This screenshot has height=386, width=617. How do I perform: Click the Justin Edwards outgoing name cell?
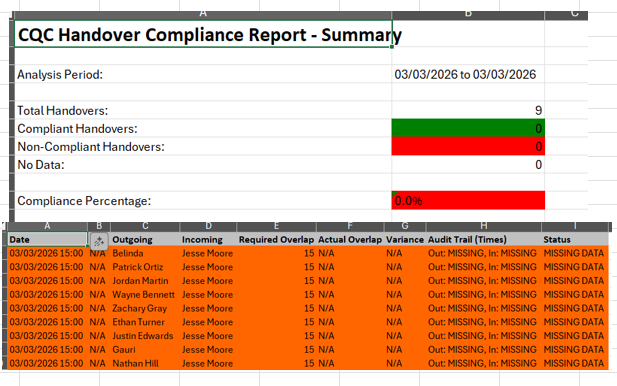145,336
